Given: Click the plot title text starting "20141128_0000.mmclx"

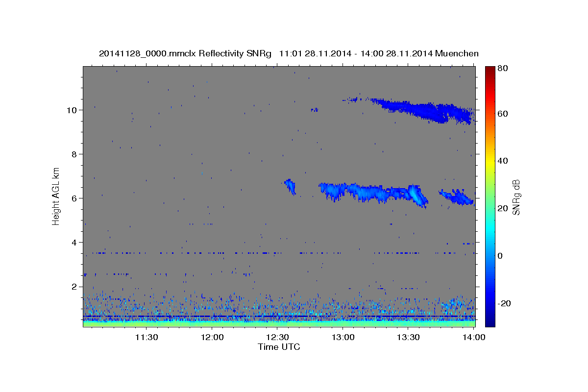Looking at the screenshot, I should point(289,53).
